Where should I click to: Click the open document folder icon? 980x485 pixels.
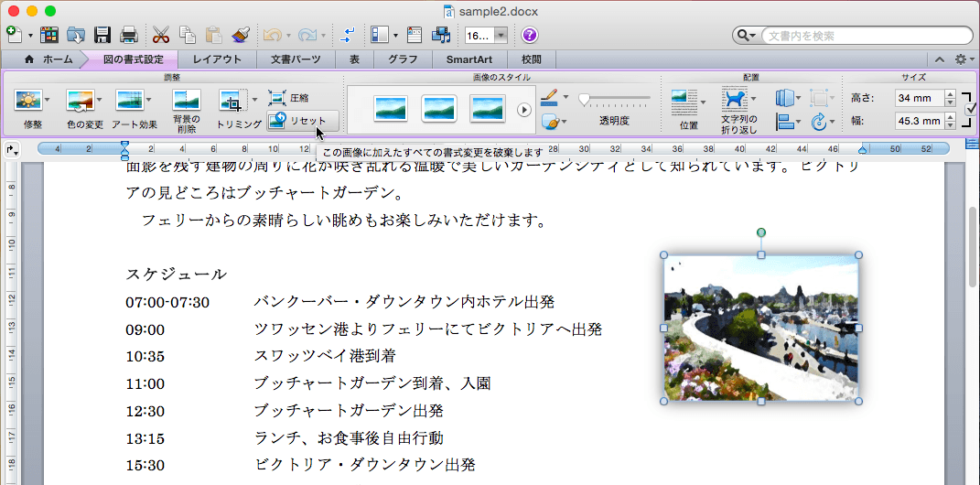pos(76,35)
